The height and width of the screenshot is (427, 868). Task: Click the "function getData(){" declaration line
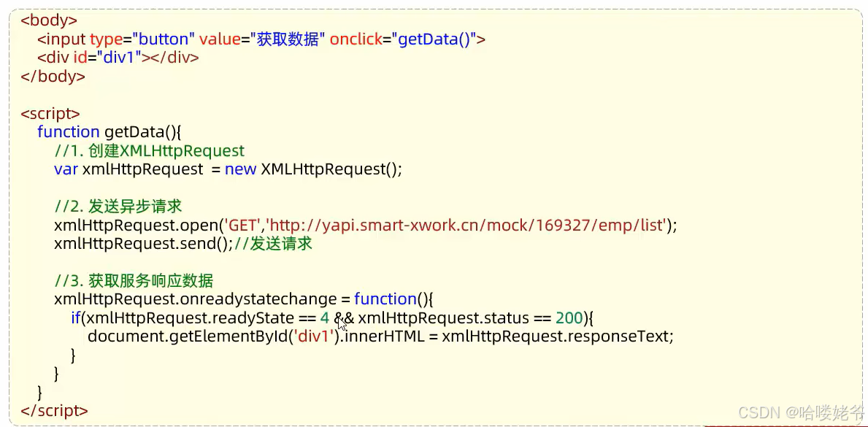click(110, 132)
